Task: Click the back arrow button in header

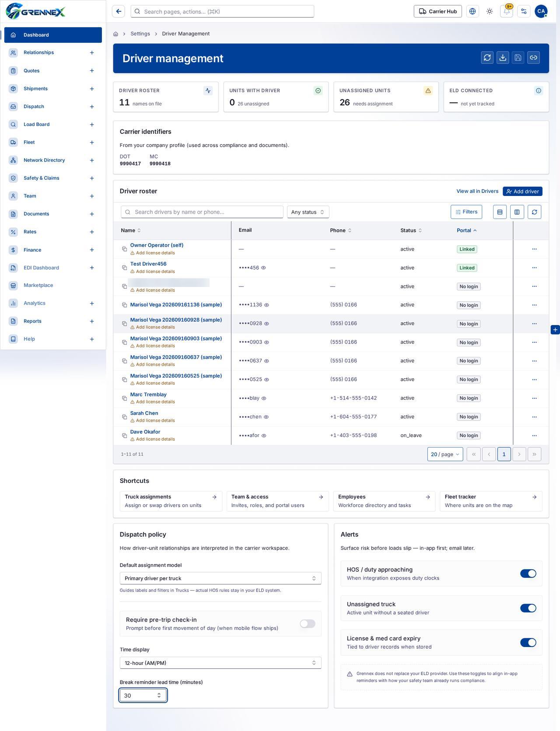Action: (119, 11)
